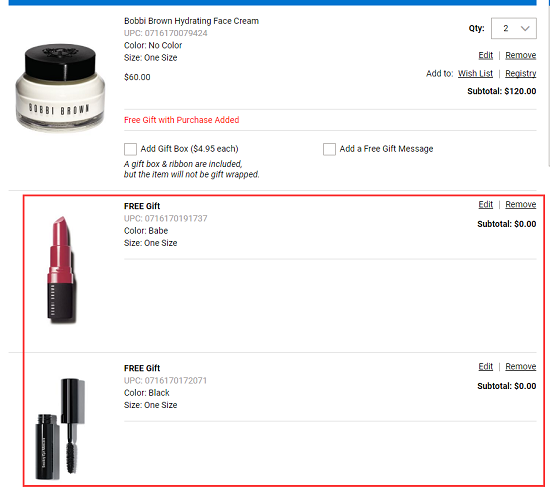Check the Add Gift Box checkbox
Image resolution: width=550 pixels, height=504 pixels.
point(130,149)
